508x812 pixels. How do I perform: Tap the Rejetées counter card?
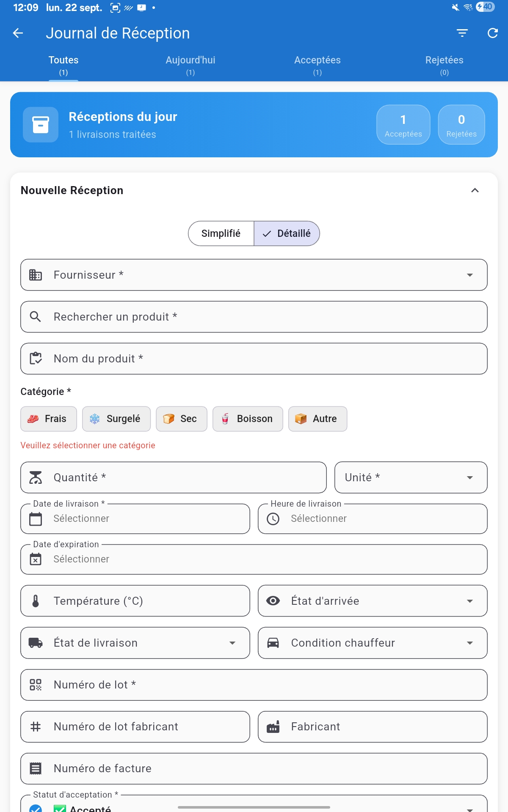click(461, 125)
